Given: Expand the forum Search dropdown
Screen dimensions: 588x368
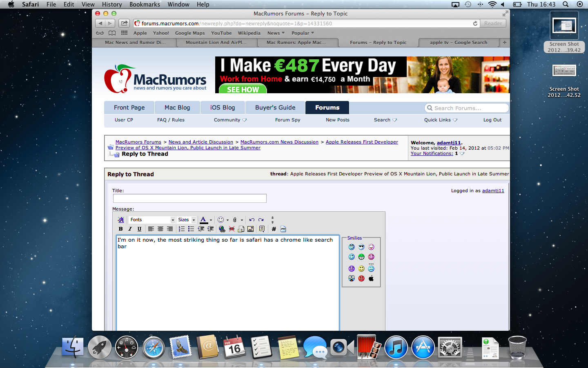Looking at the screenshot, I should [x=385, y=120].
